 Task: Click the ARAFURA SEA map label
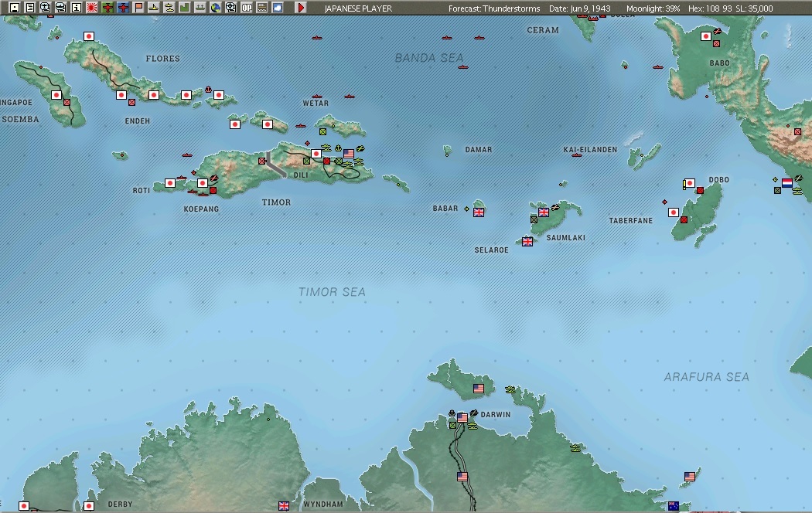[706, 377]
